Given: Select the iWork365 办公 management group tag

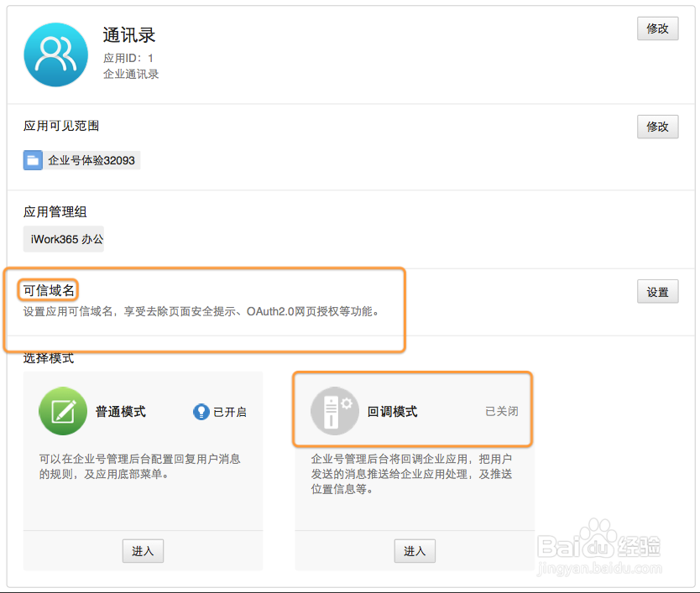Looking at the screenshot, I should point(63,239).
